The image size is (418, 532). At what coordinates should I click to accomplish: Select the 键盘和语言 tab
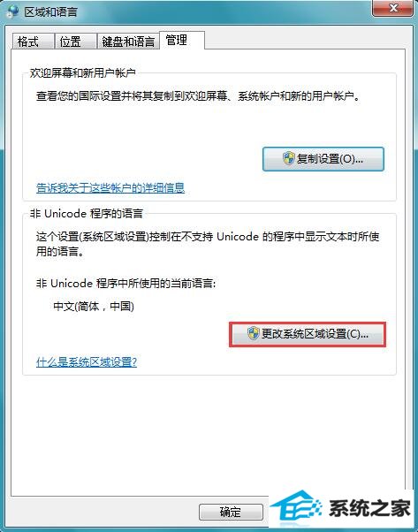pos(128,42)
